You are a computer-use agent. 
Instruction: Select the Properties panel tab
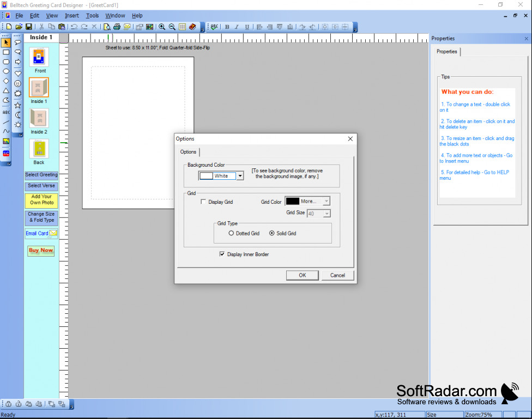click(447, 52)
